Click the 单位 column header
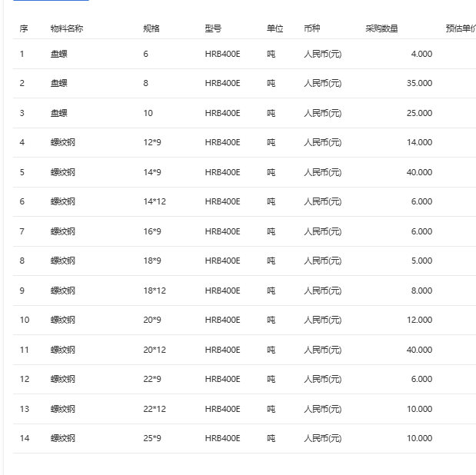Viewport: 476px width, 475px height. point(275,28)
